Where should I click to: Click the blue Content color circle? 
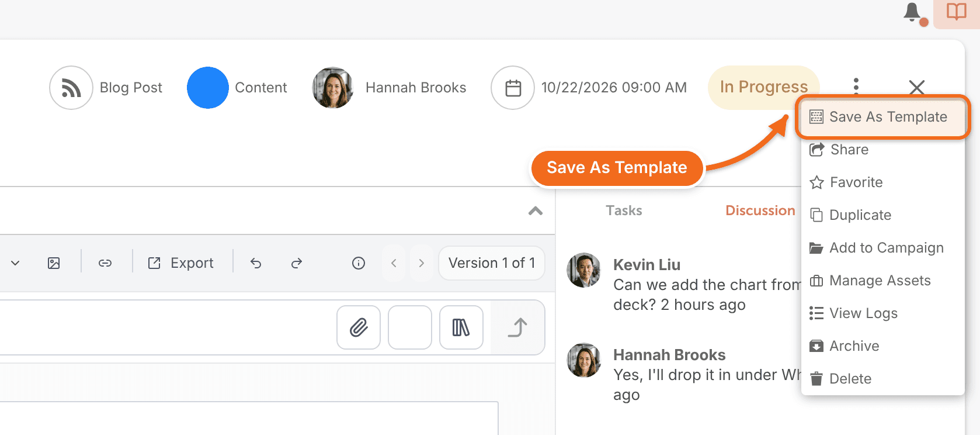pyautogui.click(x=208, y=88)
